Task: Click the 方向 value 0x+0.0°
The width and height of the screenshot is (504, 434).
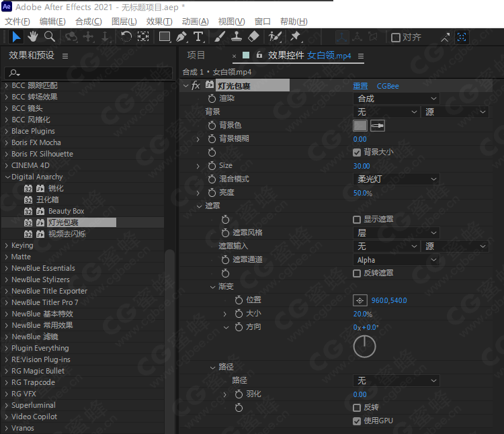Action: tap(366, 327)
